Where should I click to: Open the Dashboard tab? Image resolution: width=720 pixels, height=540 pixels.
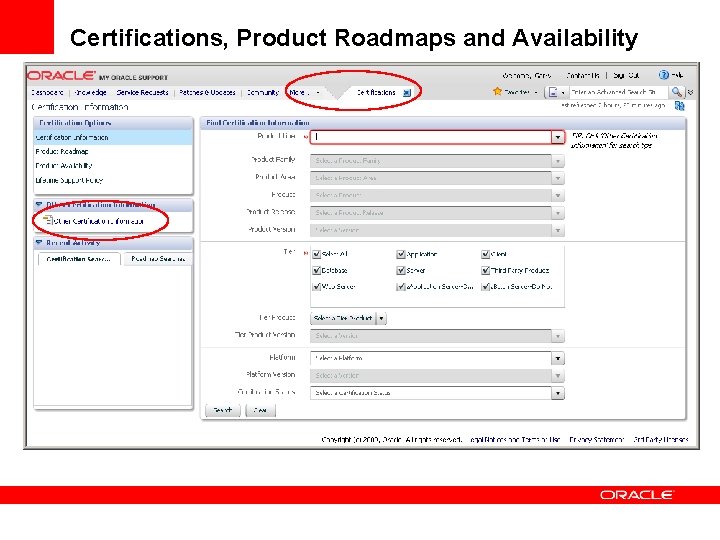pyautogui.click(x=47, y=92)
